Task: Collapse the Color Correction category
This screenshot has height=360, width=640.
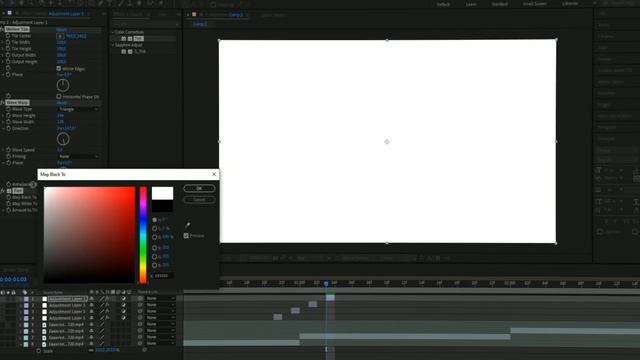Action: (113, 32)
